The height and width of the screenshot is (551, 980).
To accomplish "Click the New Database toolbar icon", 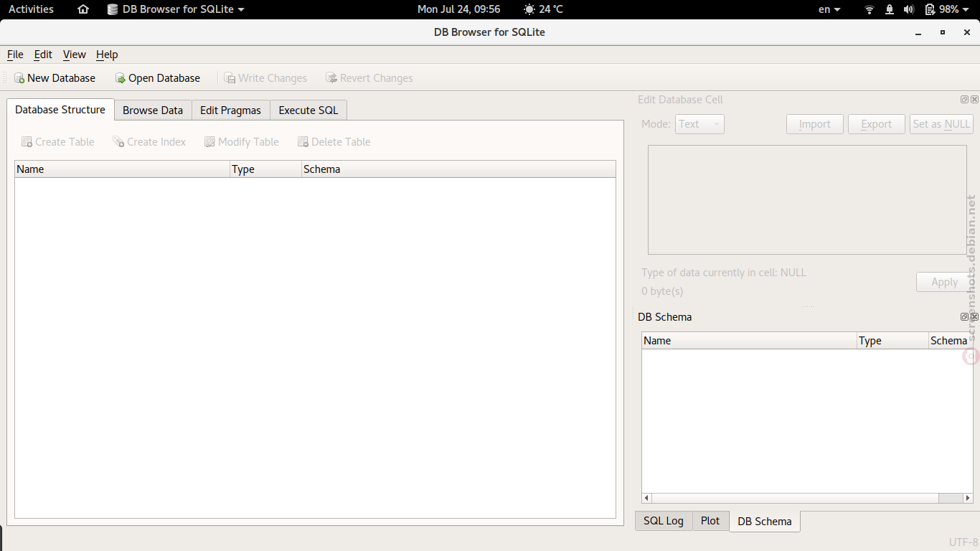I will point(19,78).
